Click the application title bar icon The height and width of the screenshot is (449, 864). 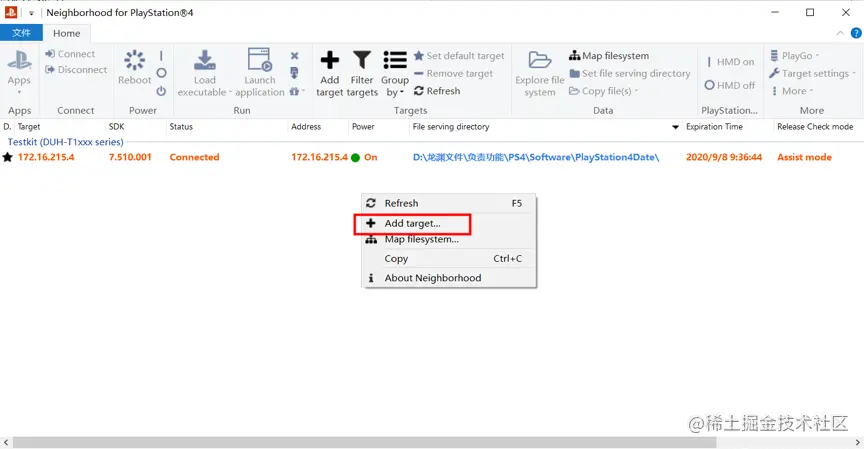(10, 12)
